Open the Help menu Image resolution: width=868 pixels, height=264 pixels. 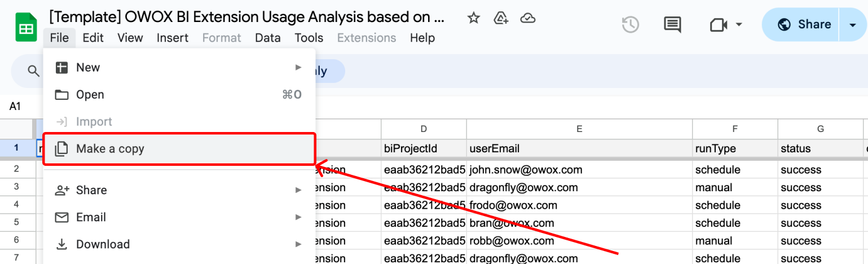pyautogui.click(x=422, y=38)
